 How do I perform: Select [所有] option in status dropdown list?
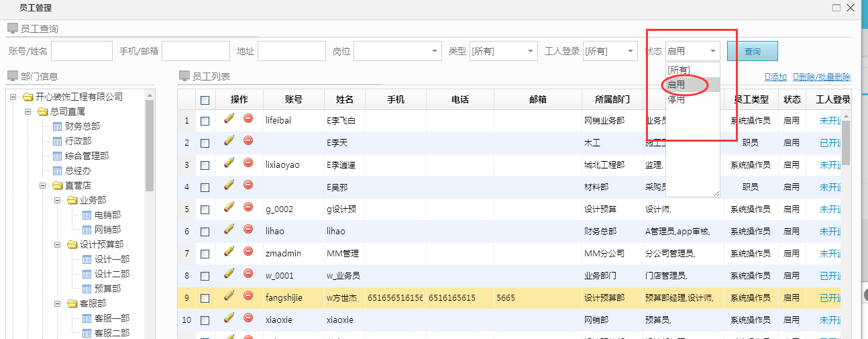tap(678, 70)
